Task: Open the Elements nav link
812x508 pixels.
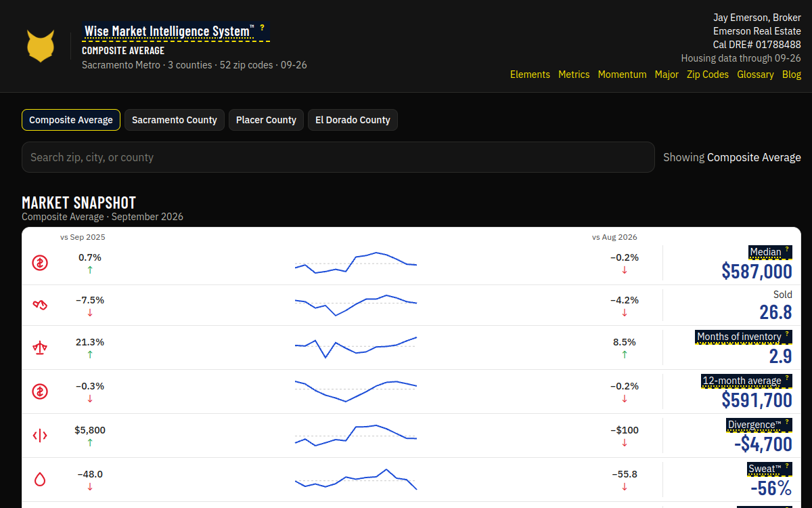Action: [x=530, y=75]
